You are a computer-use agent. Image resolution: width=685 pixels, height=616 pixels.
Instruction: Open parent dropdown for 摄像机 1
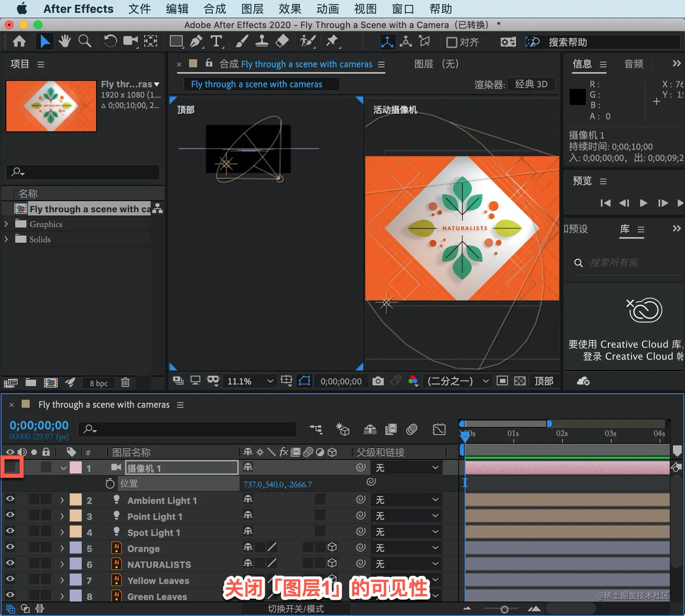tap(406, 467)
